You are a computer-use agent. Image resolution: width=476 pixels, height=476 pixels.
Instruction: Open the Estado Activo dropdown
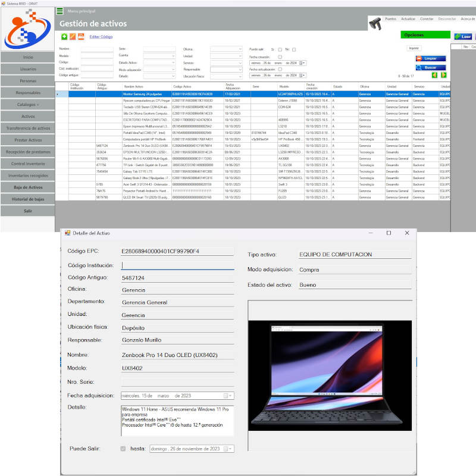click(x=159, y=62)
